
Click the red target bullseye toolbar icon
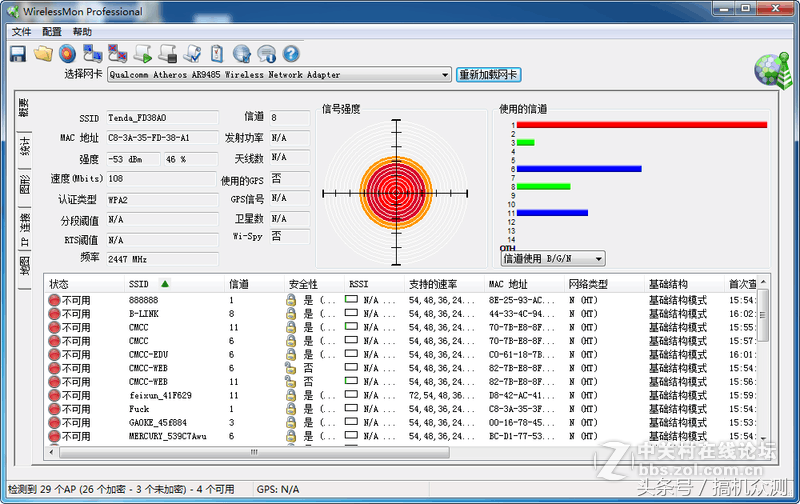point(67,54)
